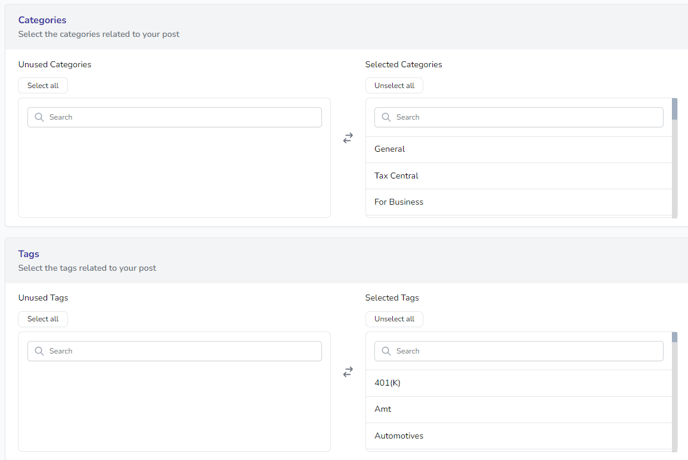Choose the For Business category item

pyautogui.click(x=399, y=202)
